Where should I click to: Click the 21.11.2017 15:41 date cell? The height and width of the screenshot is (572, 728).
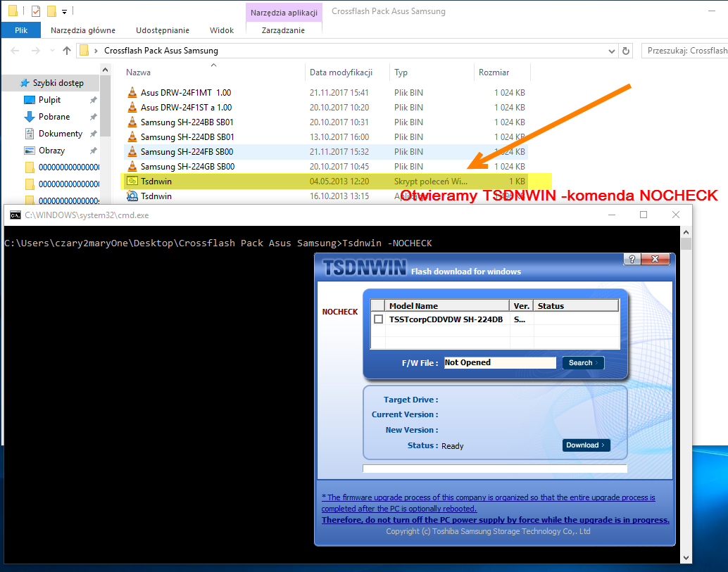click(x=339, y=92)
